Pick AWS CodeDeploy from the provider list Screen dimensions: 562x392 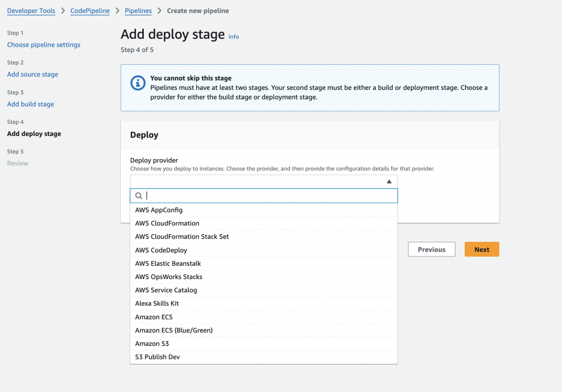[161, 250]
